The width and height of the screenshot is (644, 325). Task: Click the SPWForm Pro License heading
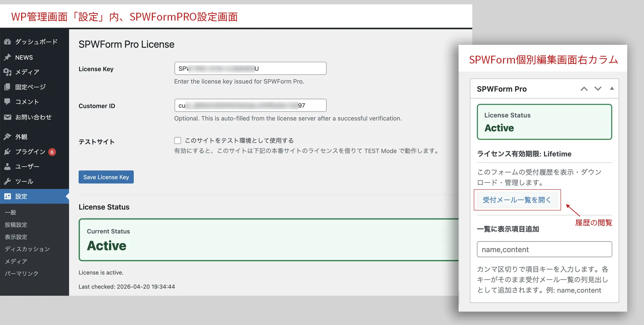(x=127, y=45)
